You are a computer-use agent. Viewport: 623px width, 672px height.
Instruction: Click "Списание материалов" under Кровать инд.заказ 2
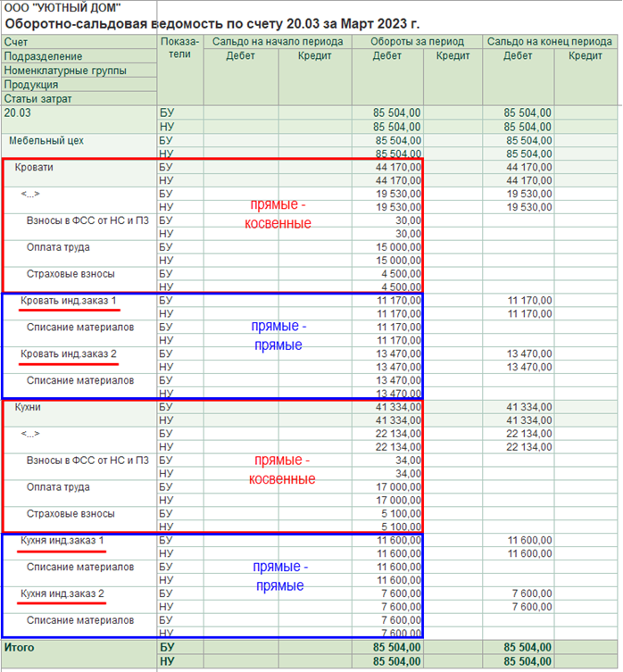click(80, 380)
